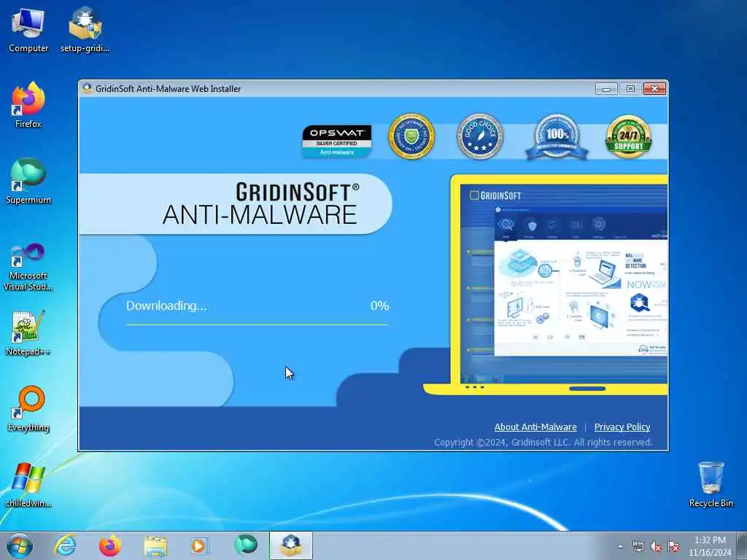This screenshot has height=560, width=747.
Task: Open the Windows Start menu orb
Action: click(20, 545)
